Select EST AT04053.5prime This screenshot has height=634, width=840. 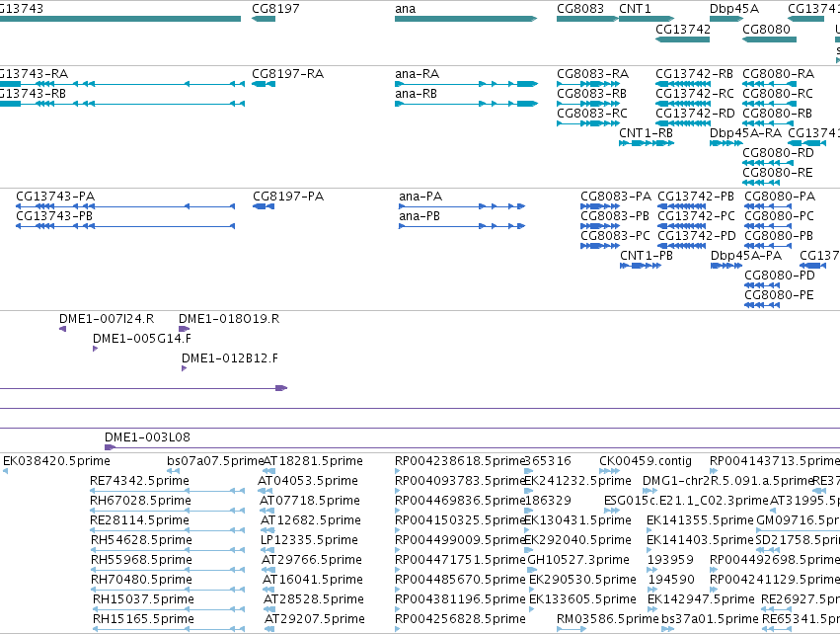click(267, 491)
